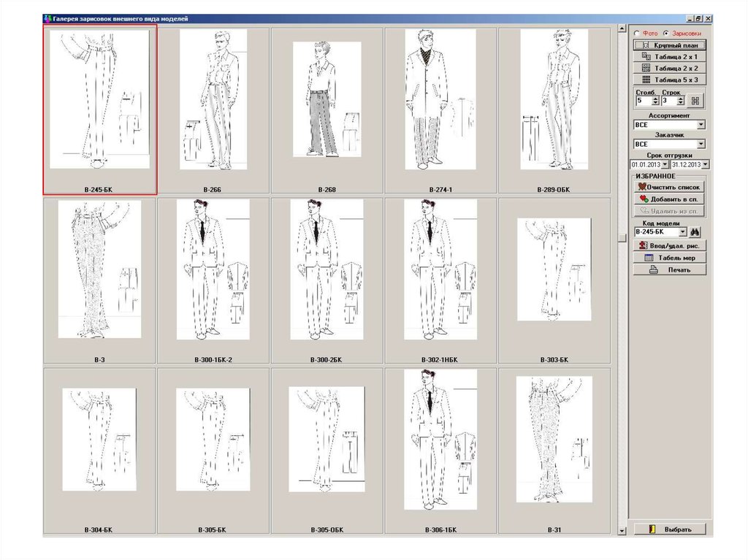Open the Код модели combo box
Viewport: 748px width, 560px height.
[683, 232]
